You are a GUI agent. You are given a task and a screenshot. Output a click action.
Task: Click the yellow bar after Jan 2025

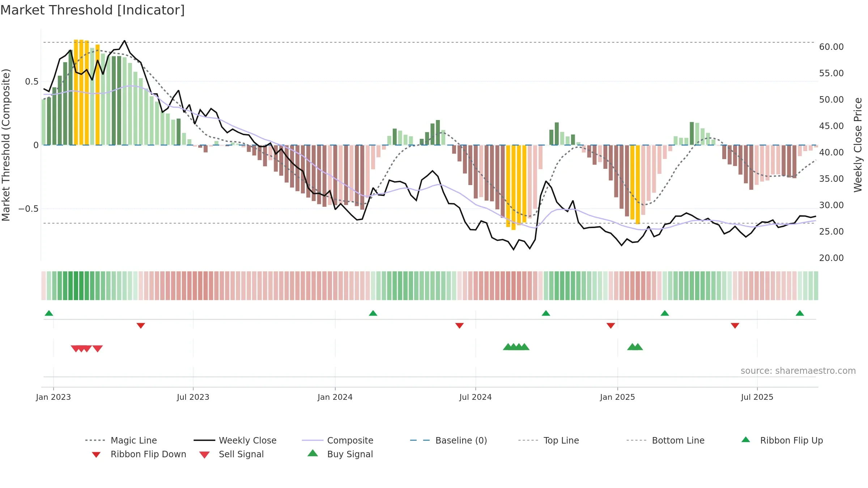[638, 184]
